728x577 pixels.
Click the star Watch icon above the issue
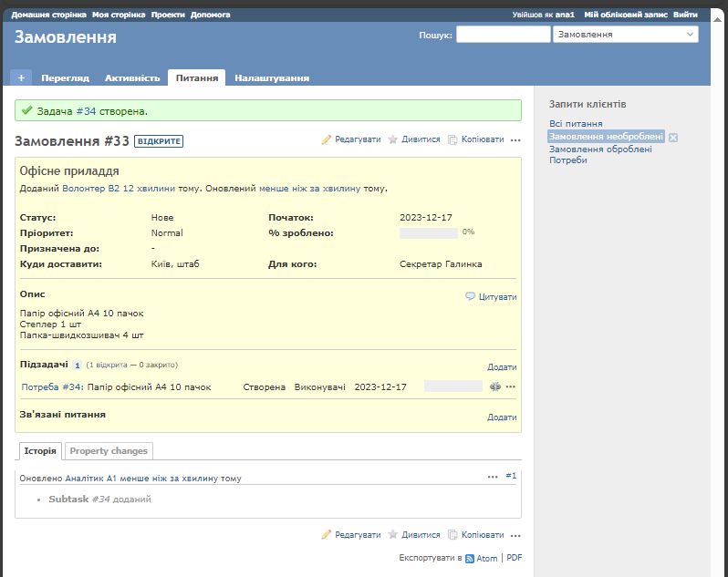[x=393, y=139]
